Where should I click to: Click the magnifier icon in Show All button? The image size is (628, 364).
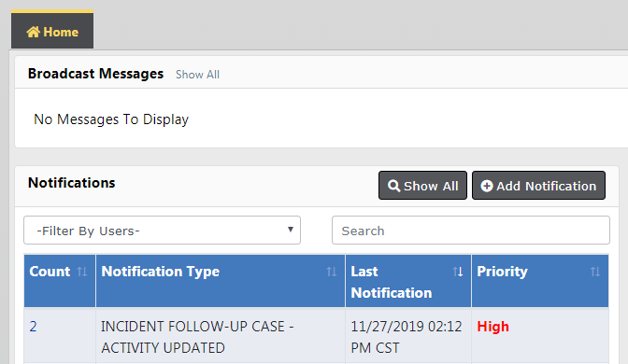(394, 186)
